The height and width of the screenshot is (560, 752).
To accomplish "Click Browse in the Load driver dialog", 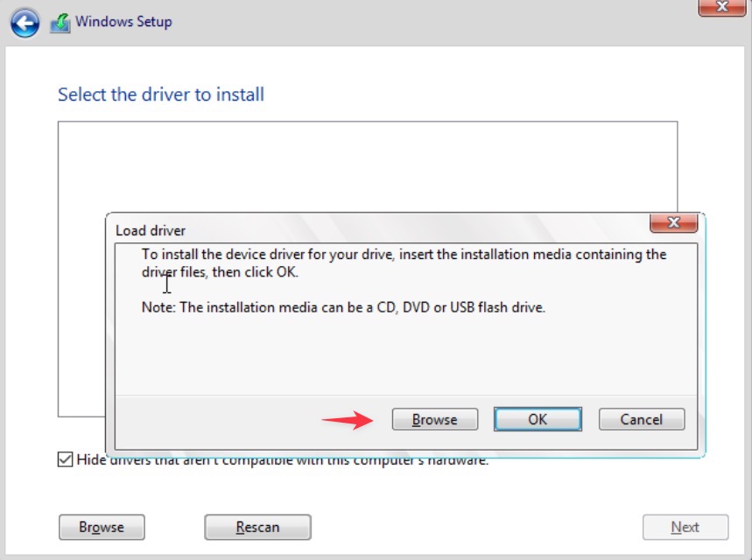I will (434, 419).
